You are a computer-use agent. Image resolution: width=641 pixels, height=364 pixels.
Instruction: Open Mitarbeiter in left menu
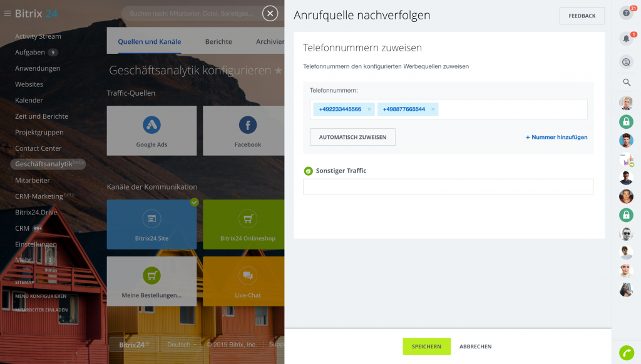click(x=33, y=181)
